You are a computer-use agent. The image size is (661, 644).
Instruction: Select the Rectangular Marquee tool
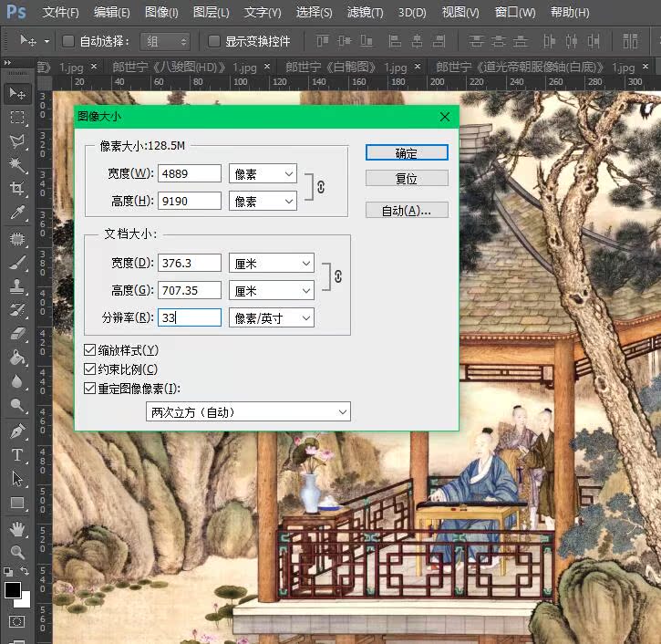point(17,118)
